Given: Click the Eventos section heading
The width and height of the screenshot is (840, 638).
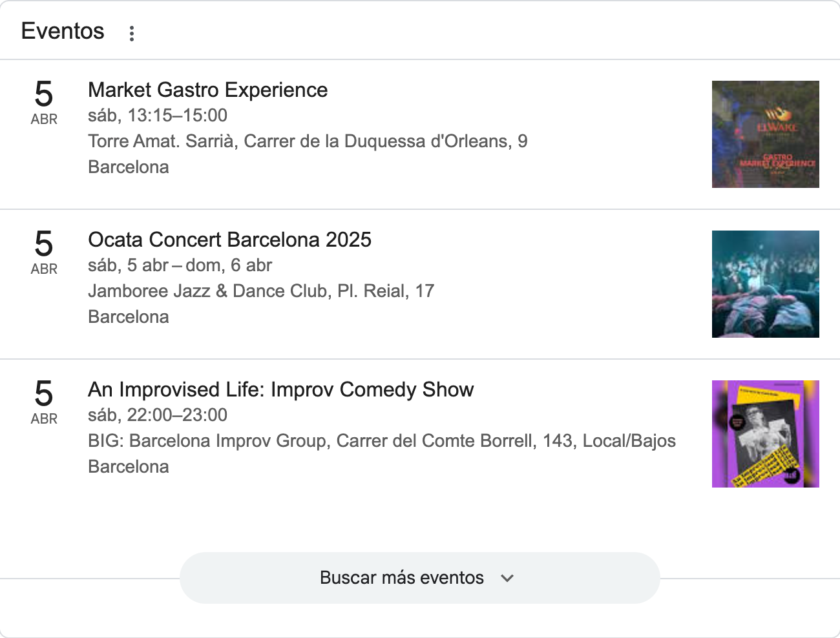Looking at the screenshot, I should click(x=63, y=31).
